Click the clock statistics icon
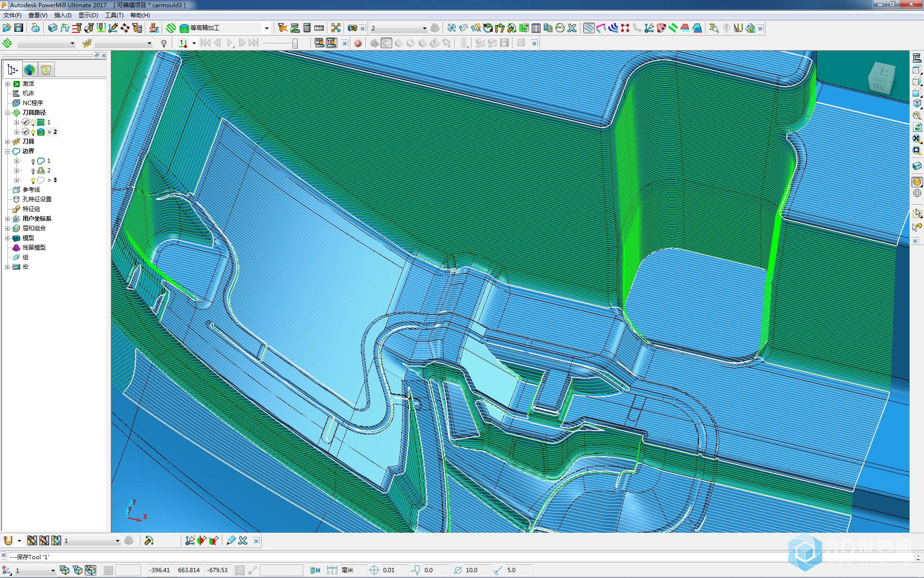The image size is (924, 578). tap(560, 28)
